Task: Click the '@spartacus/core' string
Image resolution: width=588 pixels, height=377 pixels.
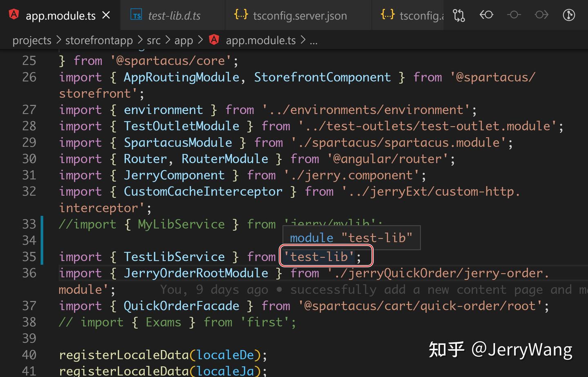Action: (171, 61)
